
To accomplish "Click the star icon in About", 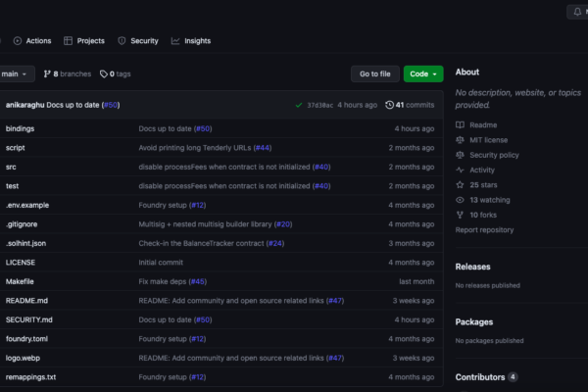I will 460,185.
